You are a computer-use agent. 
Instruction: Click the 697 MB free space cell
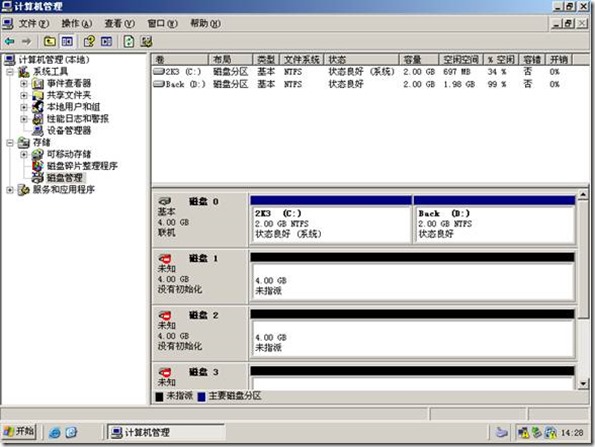(x=456, y=72)
